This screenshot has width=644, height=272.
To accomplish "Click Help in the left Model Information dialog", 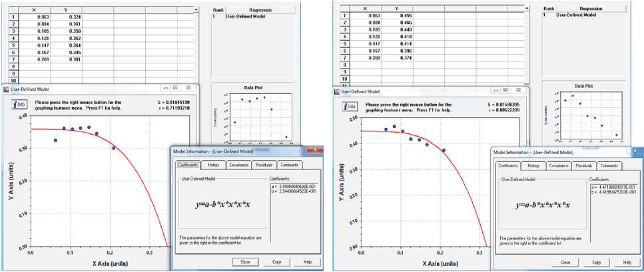I will tap(308, 262).
